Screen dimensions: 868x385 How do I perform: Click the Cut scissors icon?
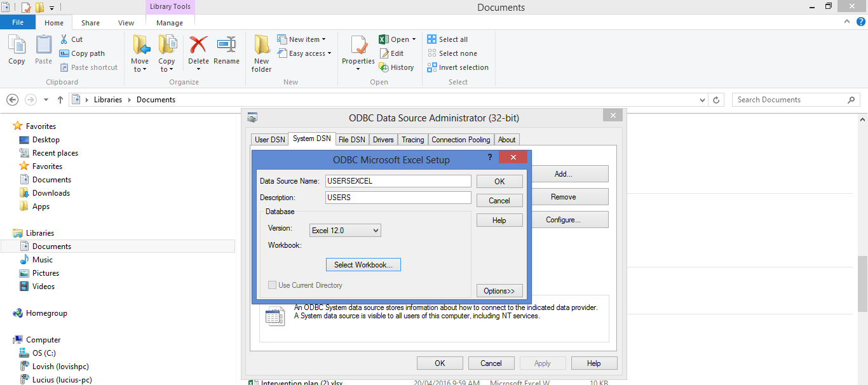pyautogui.click(x=64, y=39)
